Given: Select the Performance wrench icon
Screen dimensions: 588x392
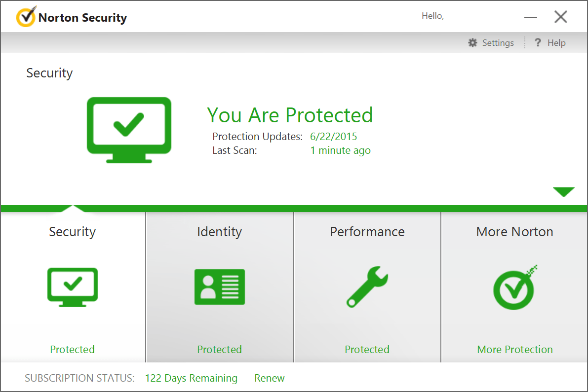Looking at the screenshot, I should pyautogui.click(x=366, y=287).
